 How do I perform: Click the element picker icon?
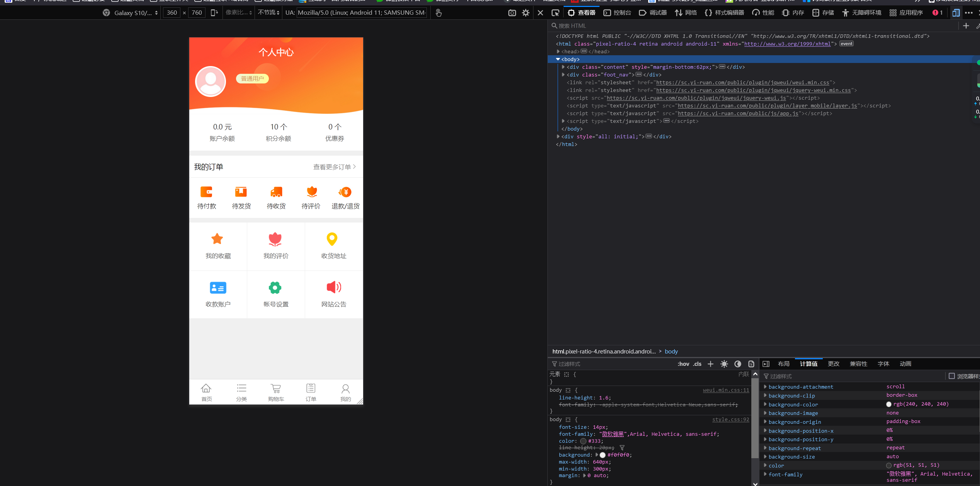pos(555,13)
